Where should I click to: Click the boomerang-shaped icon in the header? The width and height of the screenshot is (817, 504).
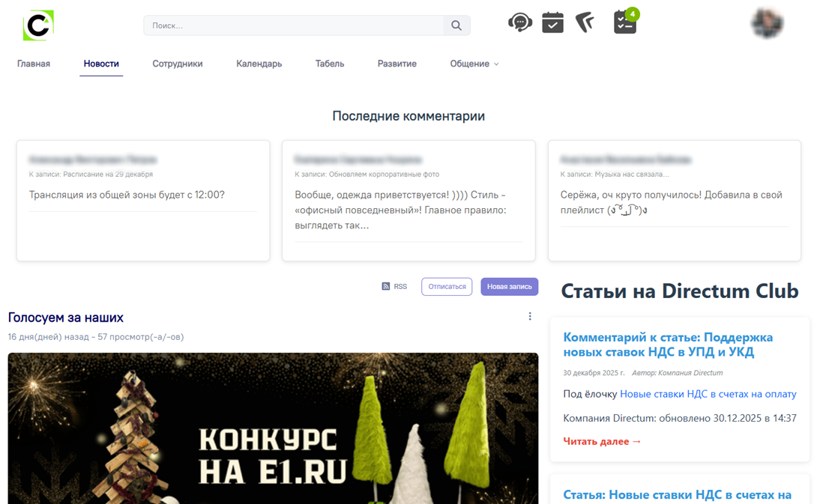click(x=585, y=23)
